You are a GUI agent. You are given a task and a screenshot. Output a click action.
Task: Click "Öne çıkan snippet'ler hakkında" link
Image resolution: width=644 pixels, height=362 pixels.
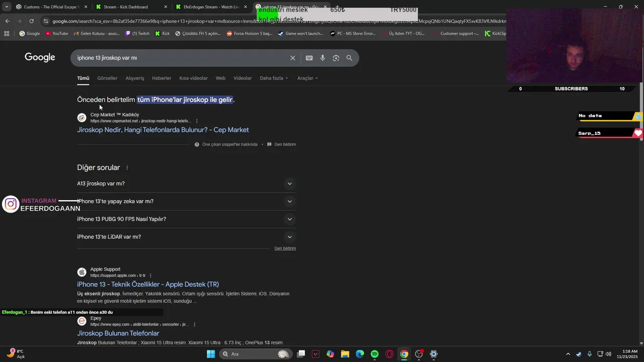pos(229,144)
